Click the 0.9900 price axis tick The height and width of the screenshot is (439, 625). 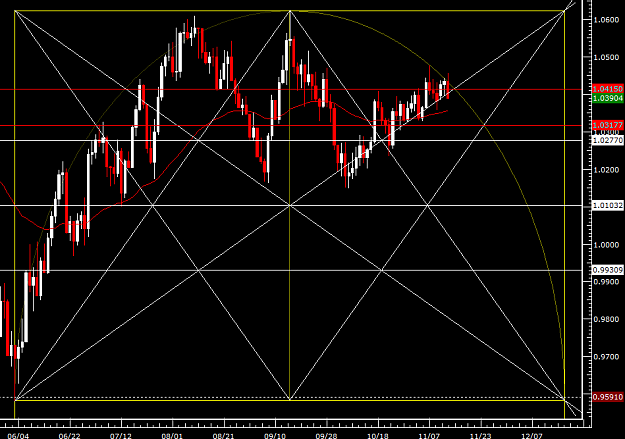606,282
